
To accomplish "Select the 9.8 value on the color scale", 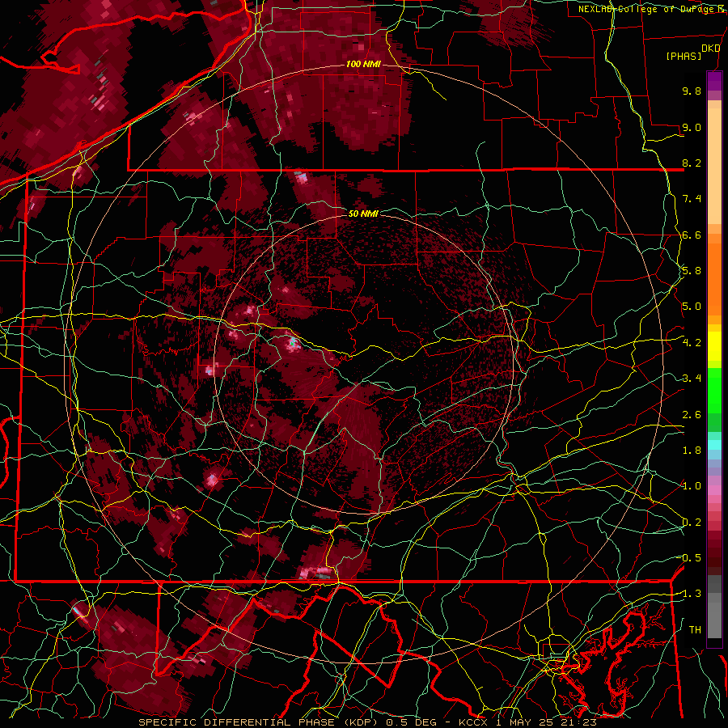I will tap(692, 91).
